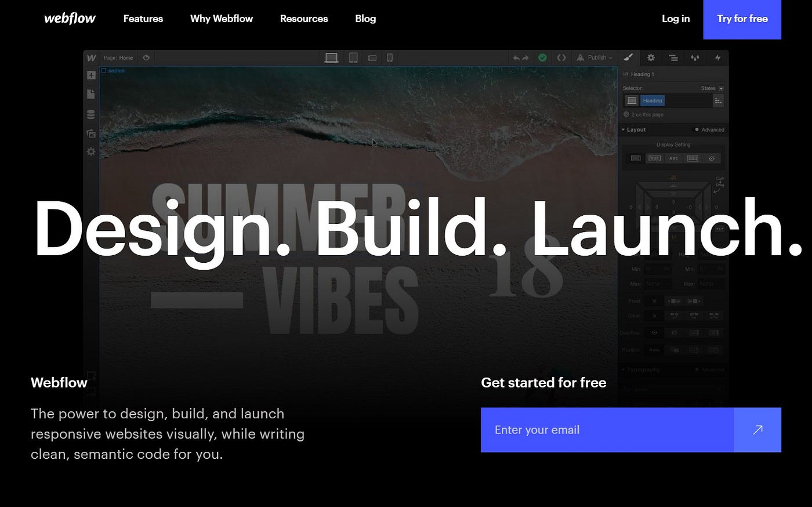Click the Log in link
812x507 pixels.
point(675,19)
